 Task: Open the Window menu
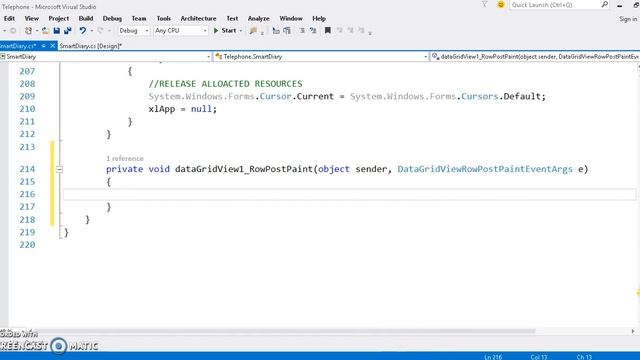click(291, 18)
